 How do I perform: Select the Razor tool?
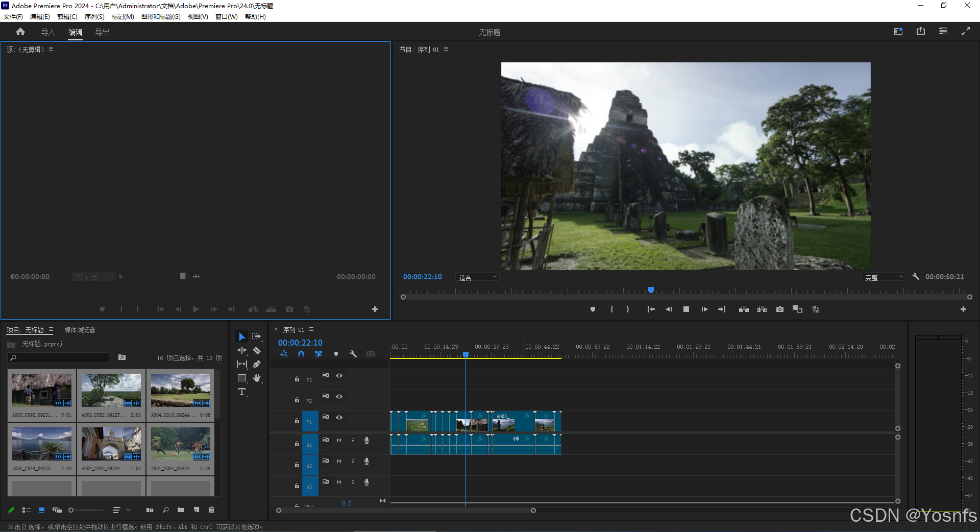click(257, 351)
